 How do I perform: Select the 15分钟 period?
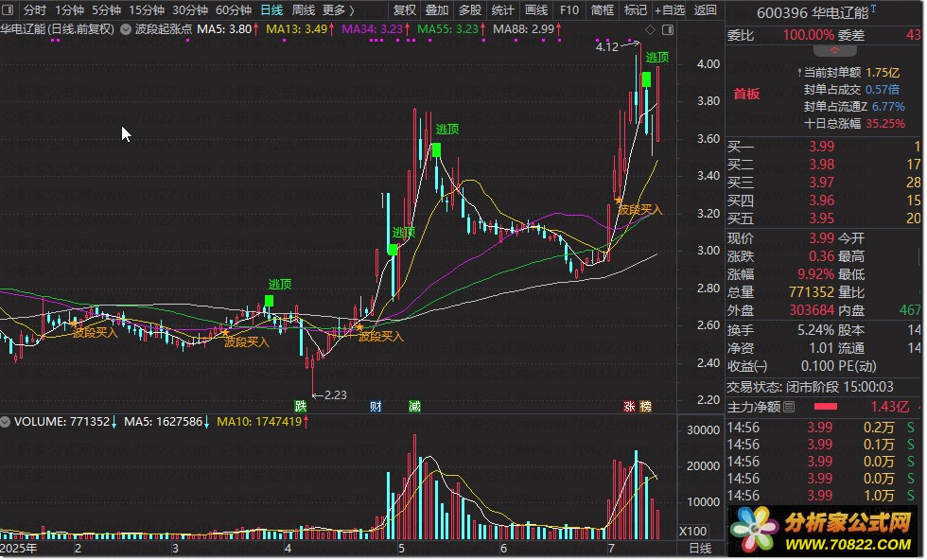[x=147, y=10]
